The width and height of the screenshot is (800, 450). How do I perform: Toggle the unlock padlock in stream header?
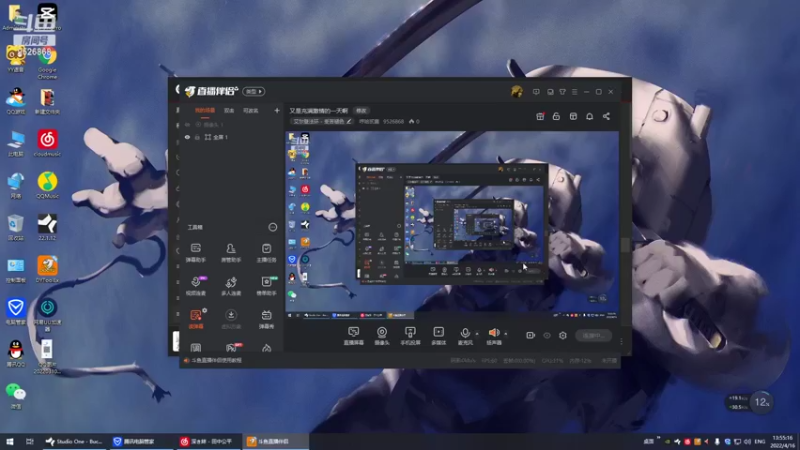coord(556,116)
